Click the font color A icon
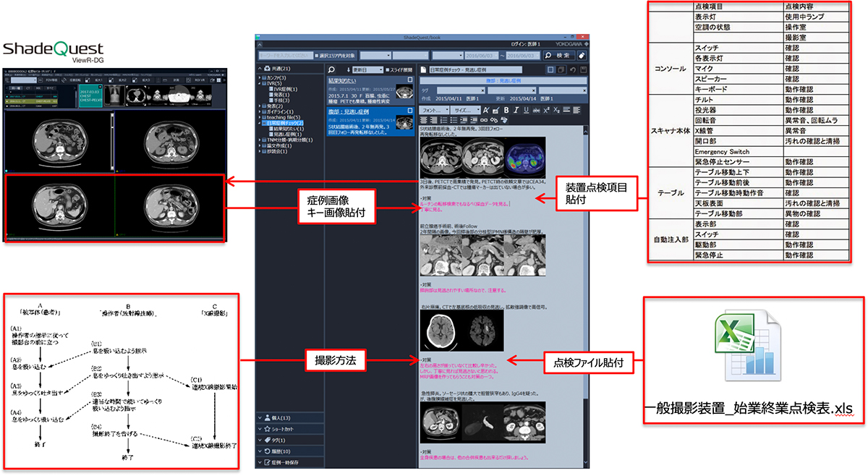The width and height of the screenshot is (868, 476). (486, 110)
